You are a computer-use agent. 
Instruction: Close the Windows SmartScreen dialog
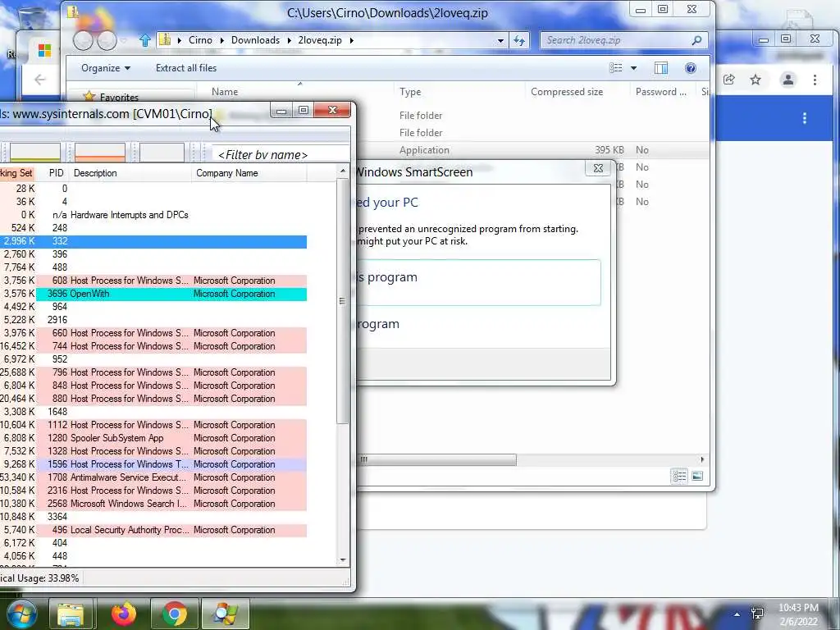[x=598, y=168]
